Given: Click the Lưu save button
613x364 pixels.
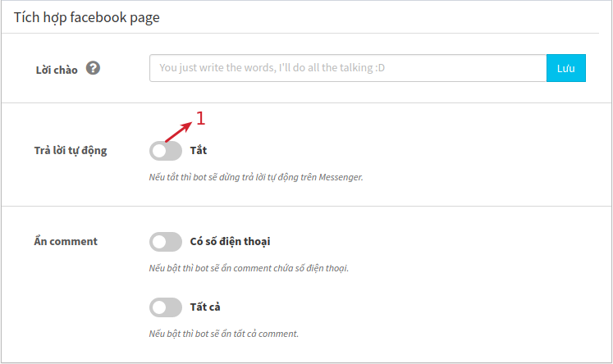Looking at the screenshot, I should [565, 68].
